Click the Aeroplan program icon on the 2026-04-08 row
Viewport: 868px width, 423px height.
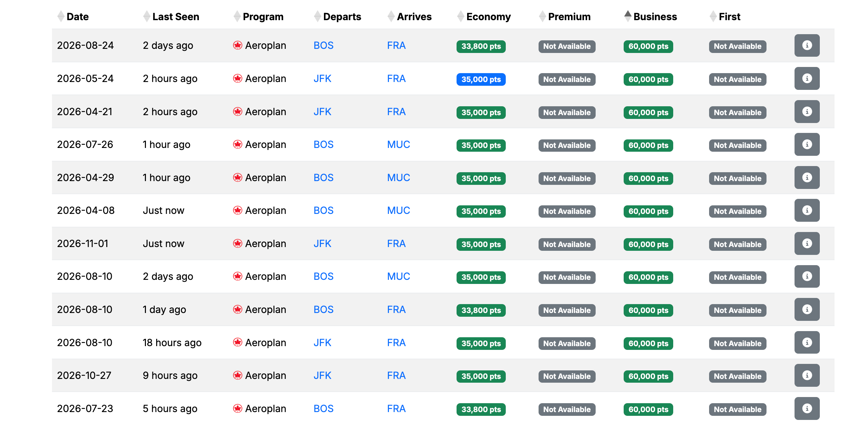tap(238, 210)
